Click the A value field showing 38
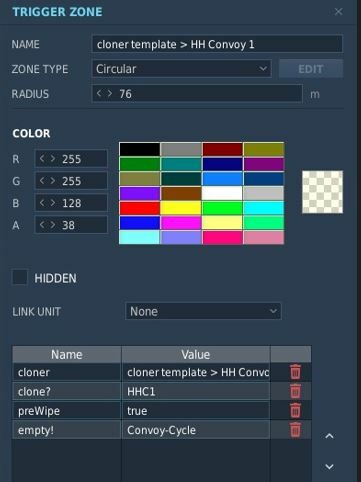The image size is (361, 482). [x=71, y=225]
